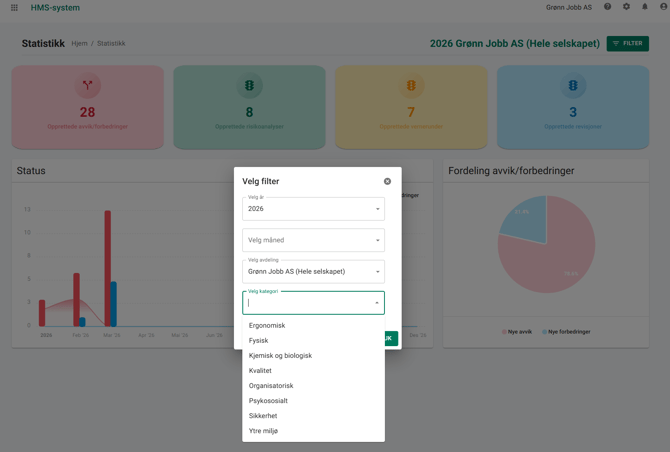Click the red avvik/forbedringer card icon
The width and height of the screenshot is (670, 452).
pyautogui.click(x=87, y=86)
